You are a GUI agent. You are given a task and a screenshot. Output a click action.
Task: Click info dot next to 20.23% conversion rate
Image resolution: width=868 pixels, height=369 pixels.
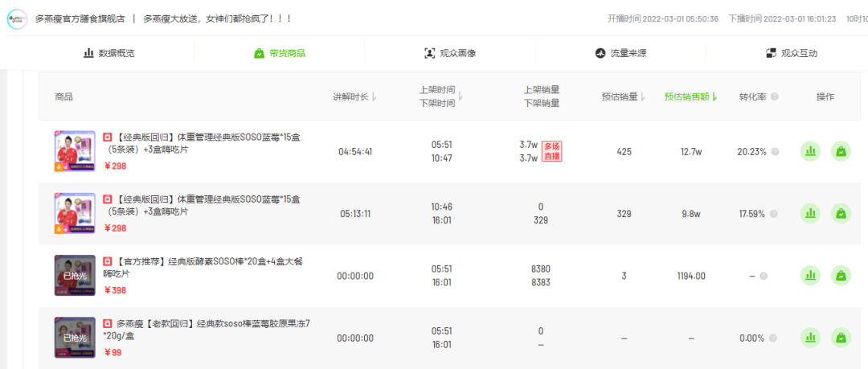tap(775, 151)
